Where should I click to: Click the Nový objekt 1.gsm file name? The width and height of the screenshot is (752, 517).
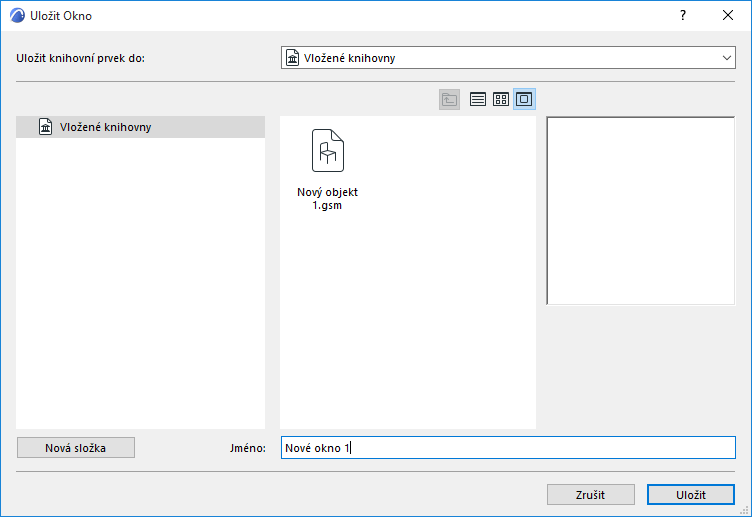(x=328, y=199)
